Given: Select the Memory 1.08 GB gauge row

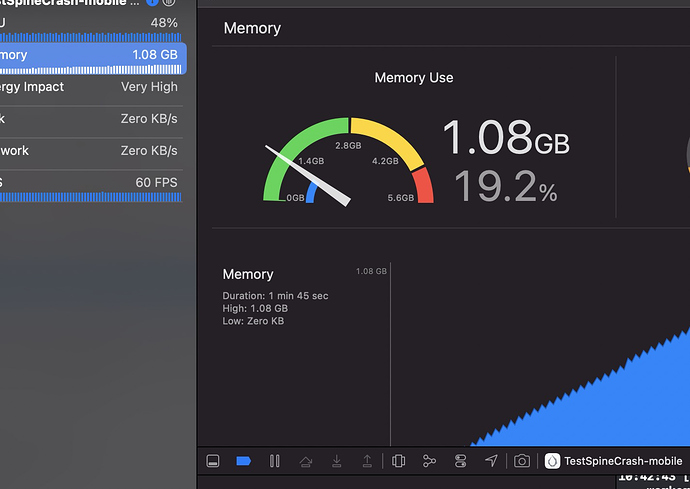Looking at the screenshot, I should pyautogui.click(x=91, y=59).
